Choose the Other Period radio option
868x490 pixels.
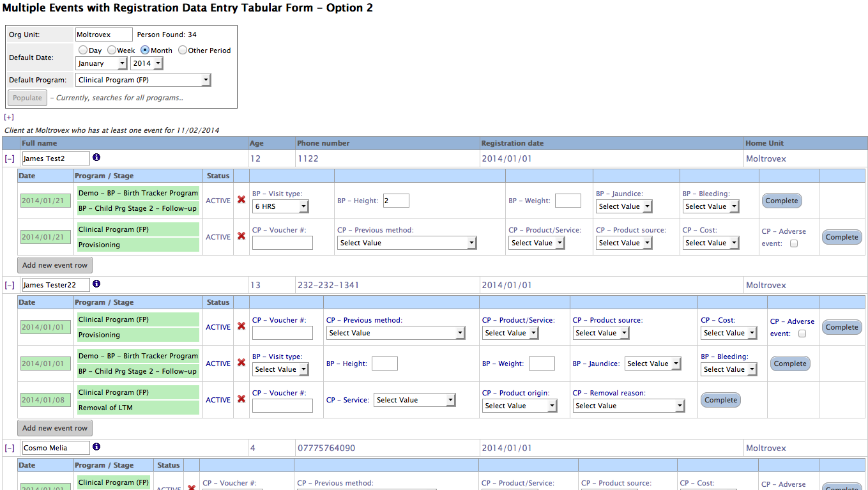point(183,50)
